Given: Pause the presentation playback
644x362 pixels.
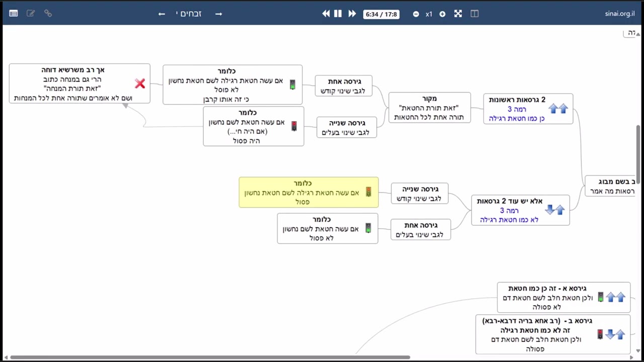Looking at the screenshot, I should pos(338,14).
